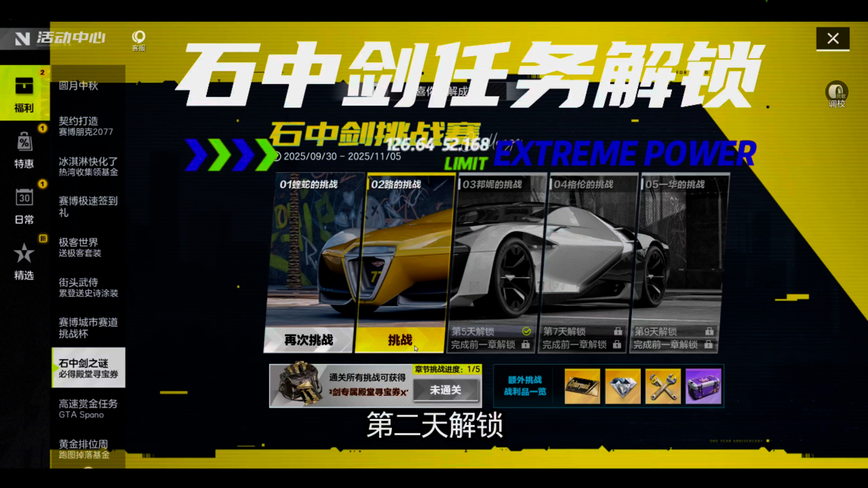Select the locked 05一华的挑战 card
The height and width of the screenshot is (488, 868).
point(679,256)
